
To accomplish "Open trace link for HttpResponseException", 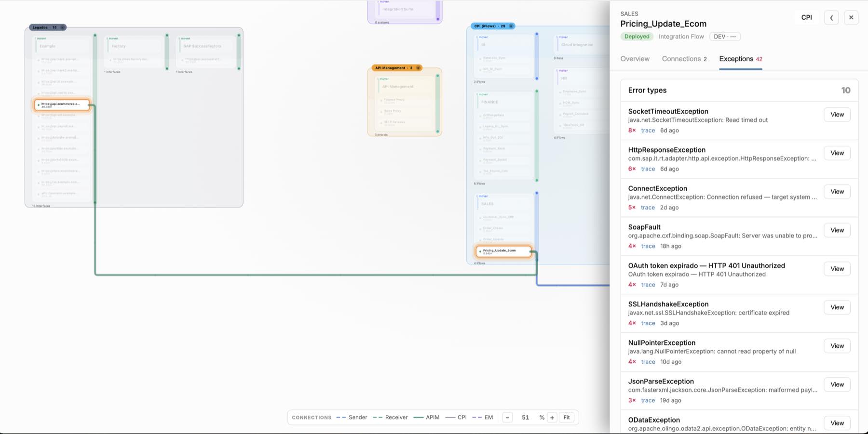I will coord(648,169).
